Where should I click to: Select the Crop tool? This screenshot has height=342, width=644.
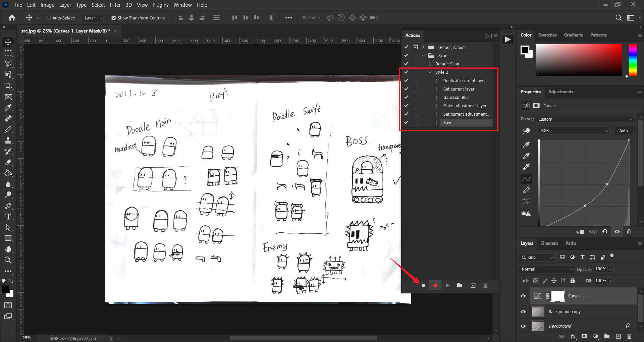tap(8, 86)
